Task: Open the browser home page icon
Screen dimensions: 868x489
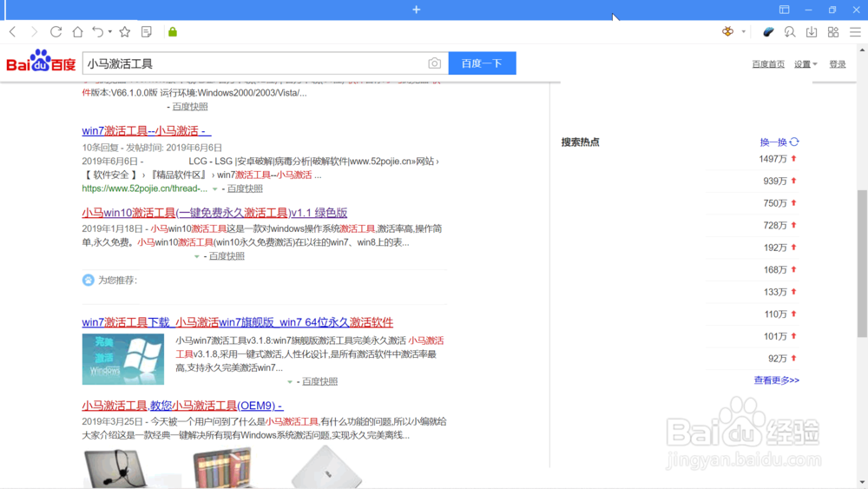Action: pos(77,32)
